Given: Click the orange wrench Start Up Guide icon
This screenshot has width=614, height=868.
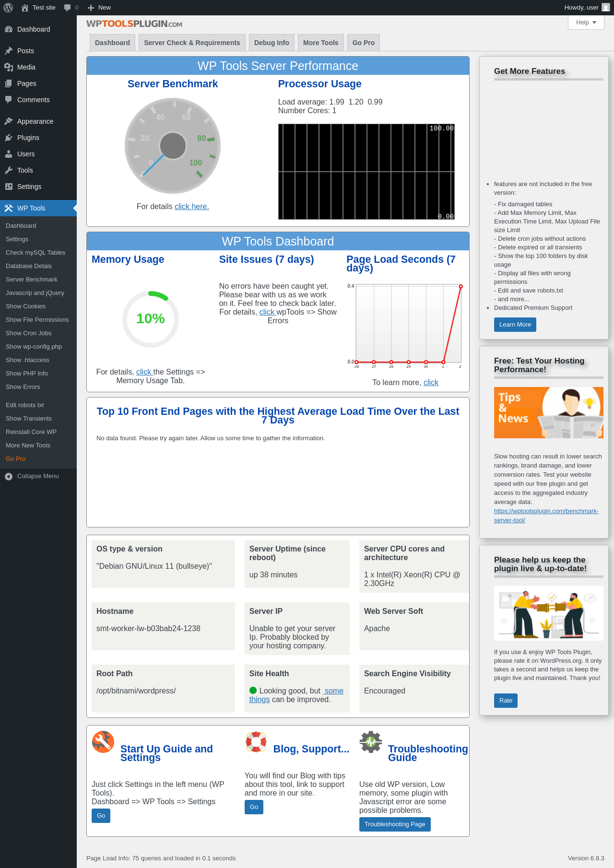Looking at the screenshot, I should (x=103, y=742).
